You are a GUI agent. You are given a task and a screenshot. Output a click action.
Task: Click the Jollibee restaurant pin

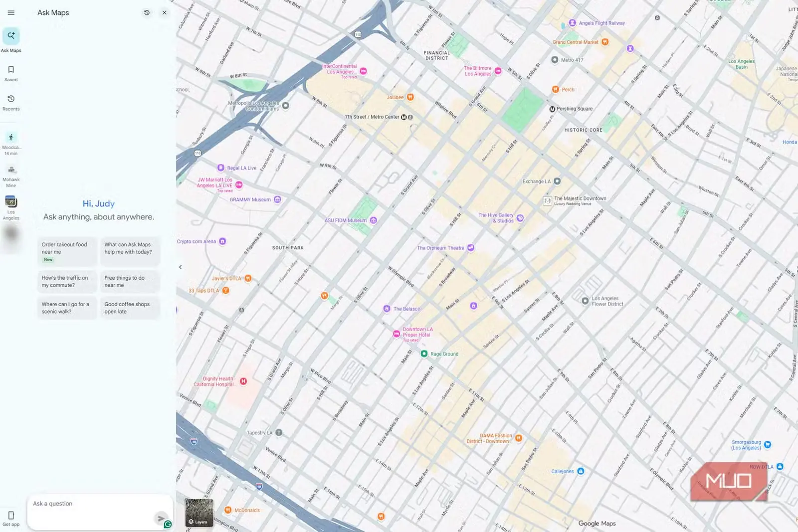[410, 97]
